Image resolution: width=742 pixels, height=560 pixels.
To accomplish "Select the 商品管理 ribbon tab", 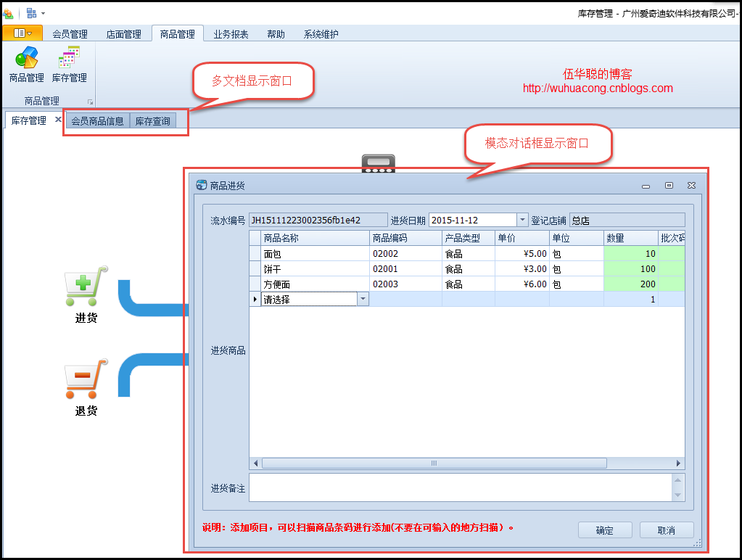I will tap(178, 33).
